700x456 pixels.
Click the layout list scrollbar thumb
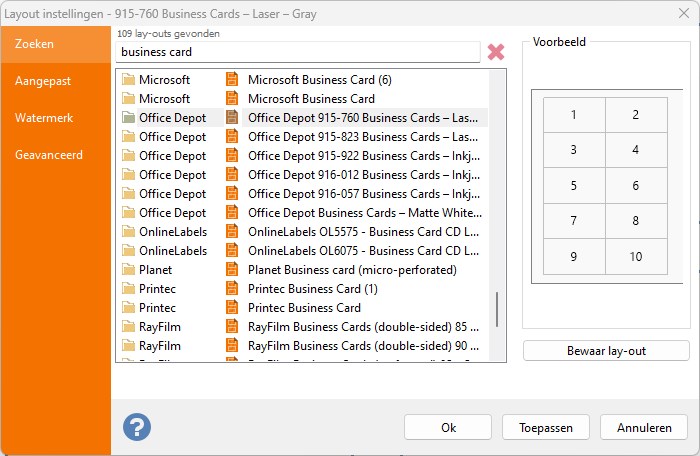click(x=497, y=310)
